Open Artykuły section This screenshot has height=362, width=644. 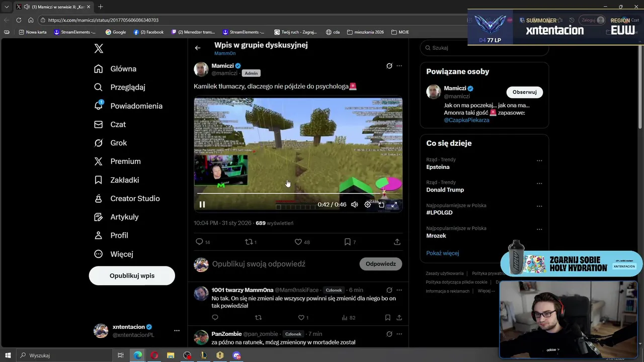pos(117,217)
